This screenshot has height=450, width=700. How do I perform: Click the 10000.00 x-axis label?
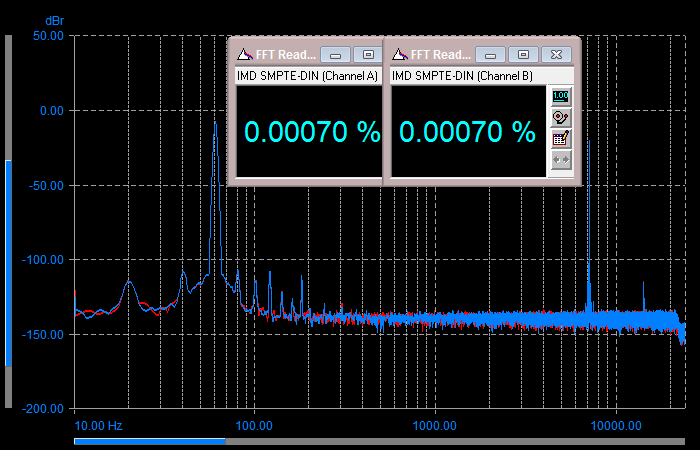click(x=616, y=425)
